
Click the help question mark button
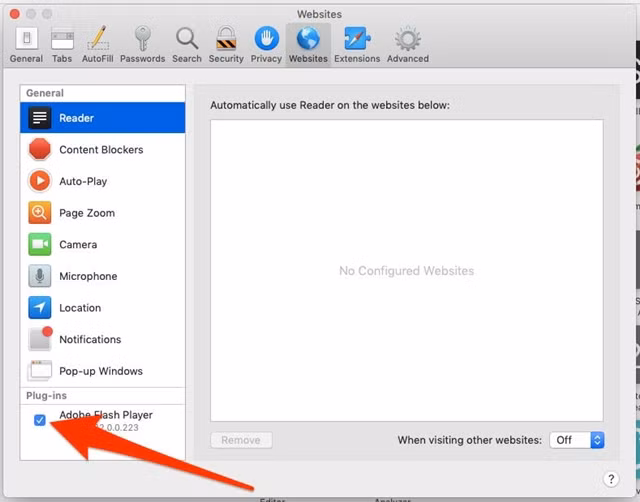pos(611,479)
